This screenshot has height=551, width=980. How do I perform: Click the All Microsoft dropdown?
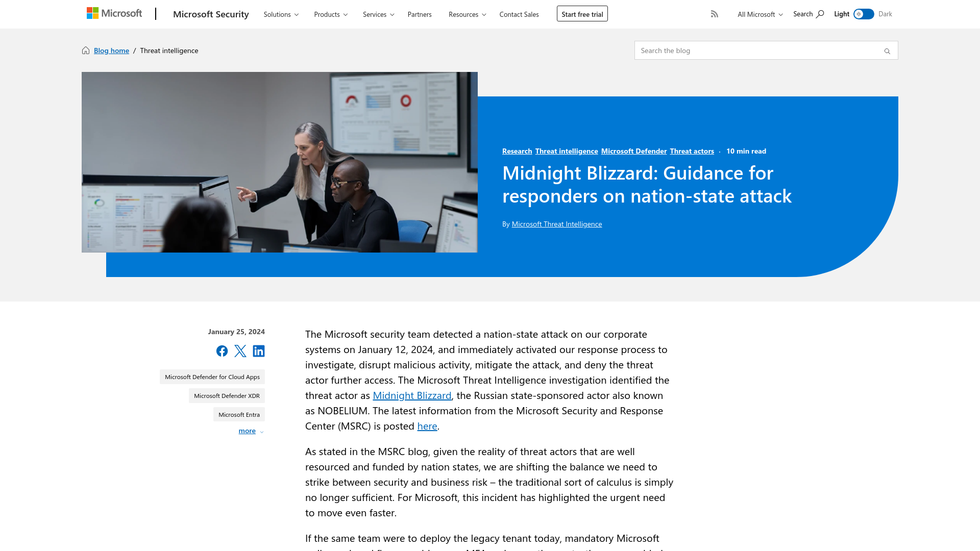[759, 13]
